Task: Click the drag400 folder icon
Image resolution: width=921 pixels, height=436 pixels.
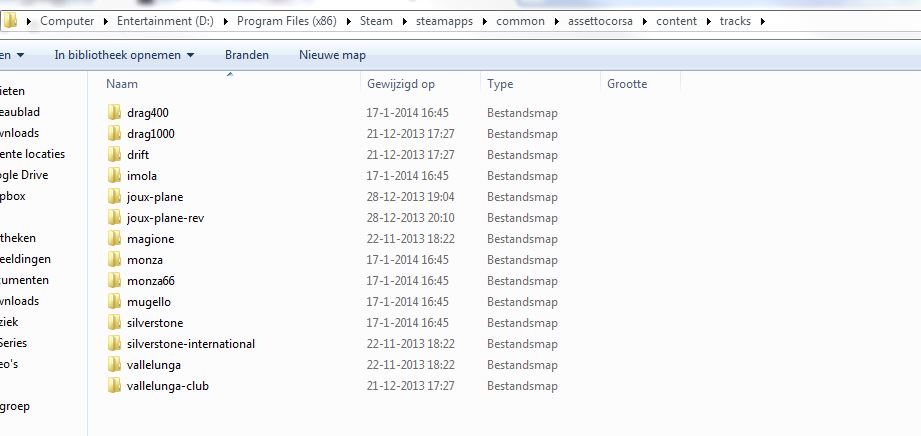Action: [114, 113]
